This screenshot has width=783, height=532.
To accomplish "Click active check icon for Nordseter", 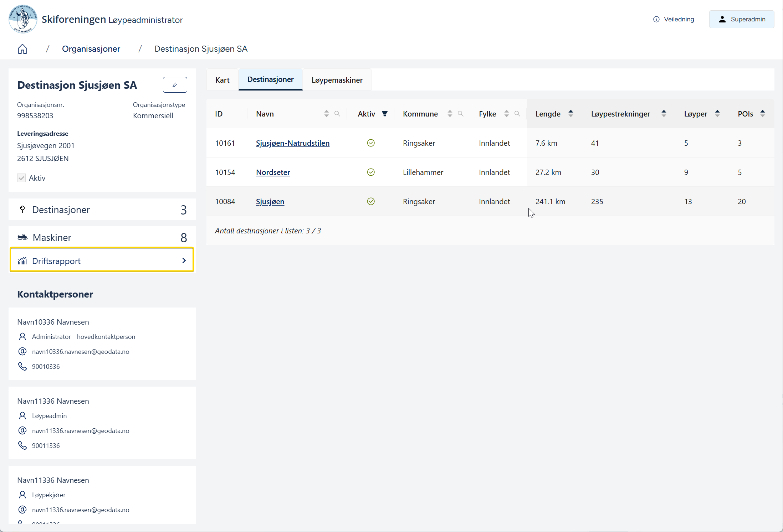I will pos(371,172).
